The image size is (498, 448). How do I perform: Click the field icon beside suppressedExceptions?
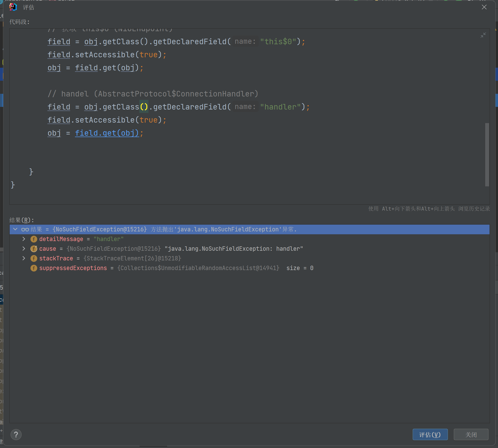point(34,268)
